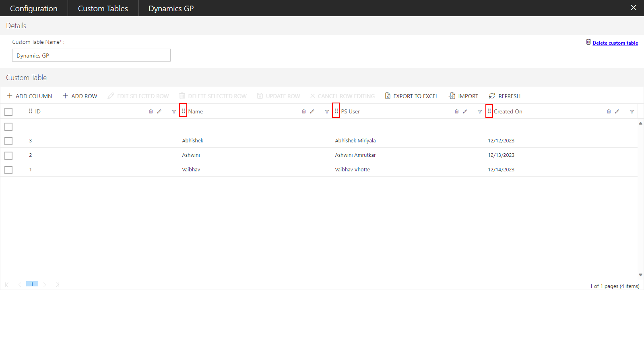Image resolution: width=644 pixels, height=362 pixels.
Task: Select the Dynamics GP tab
Action: tap(171, 8)
